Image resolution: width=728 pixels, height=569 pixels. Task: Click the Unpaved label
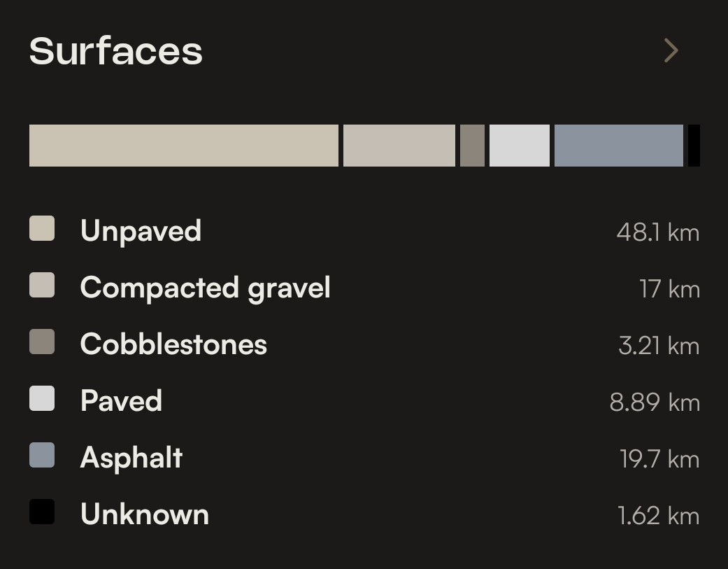[x=141, y=230]
